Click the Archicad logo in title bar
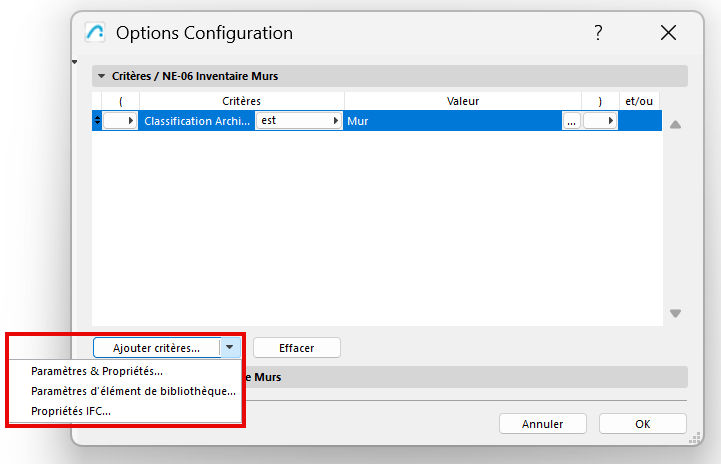 95,33
